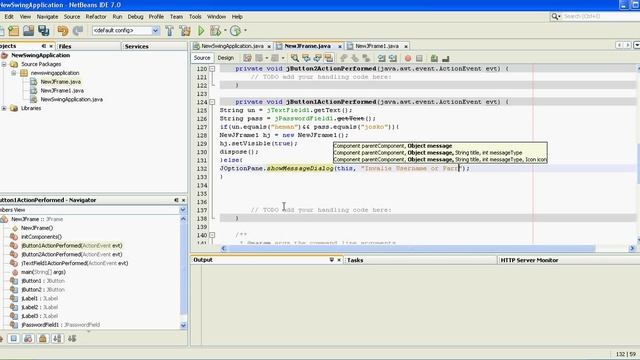Click the Source view button
The height and width of the screenshot is (360, 640).
click(202, 58)
